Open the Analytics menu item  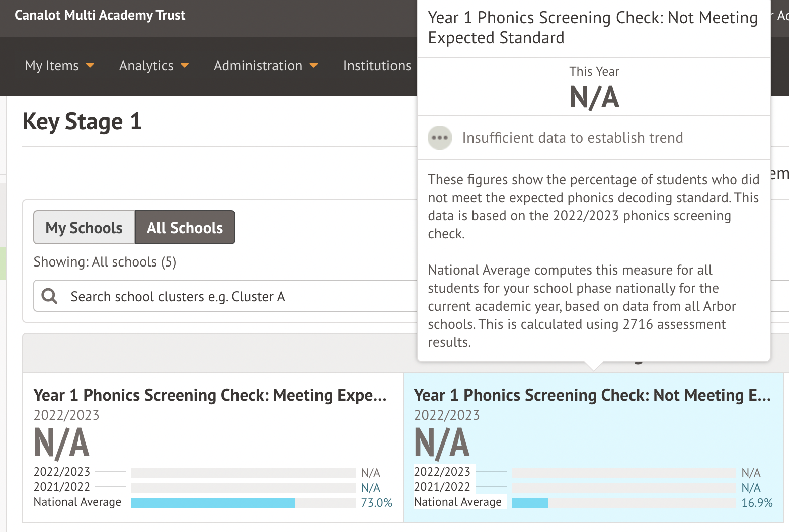pyautogui.click(x=146, y=66)
